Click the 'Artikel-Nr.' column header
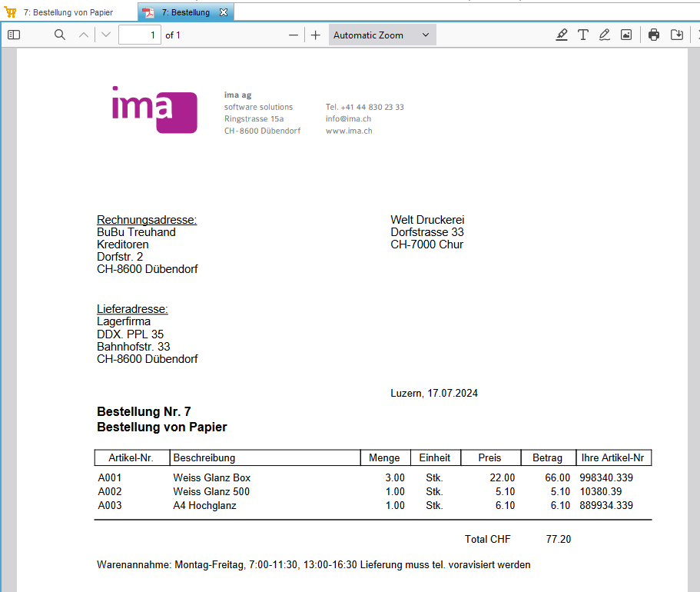 pyautogui.click(x=131, y=458)
